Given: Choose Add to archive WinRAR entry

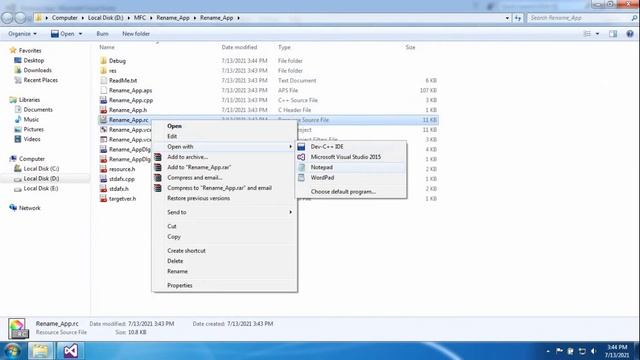Looking at the screenshot, I should (x=187, y=157).
